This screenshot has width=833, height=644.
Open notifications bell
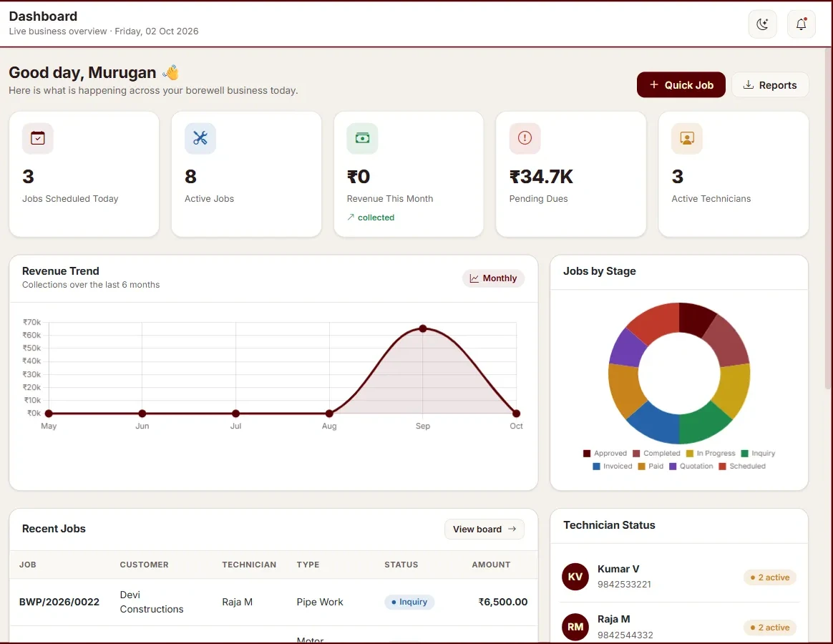coord(801,24)
